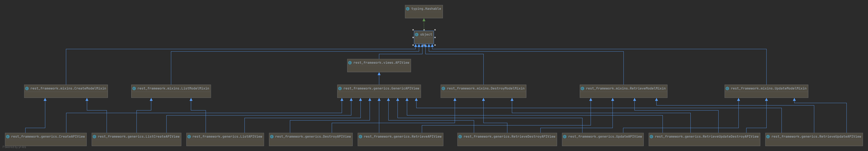The width and height of the screenshot is (868, 151).
Task: Select the 'rest_framework.mixins.ListModelMixin' label
Action: [173, 88]
